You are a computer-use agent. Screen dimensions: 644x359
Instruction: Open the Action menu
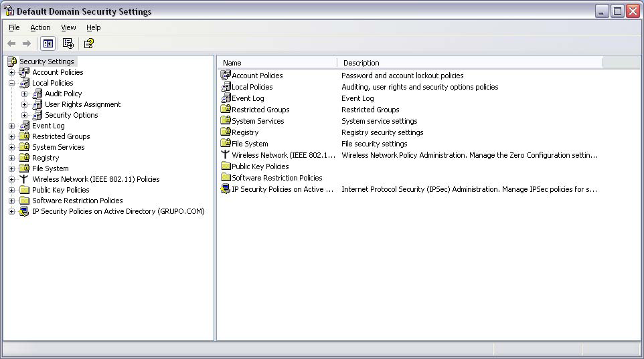pyautogui.click(x=40, y=27)
